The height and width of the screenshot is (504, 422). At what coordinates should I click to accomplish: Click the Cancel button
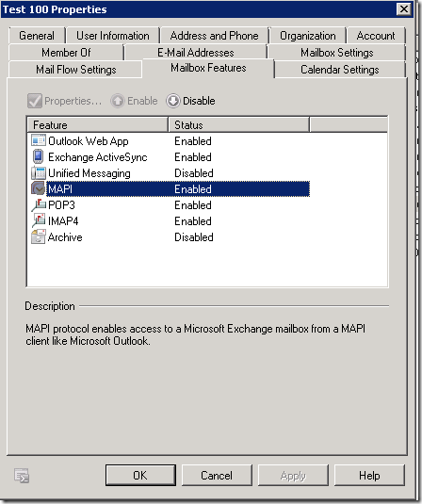tap(217, 475)
